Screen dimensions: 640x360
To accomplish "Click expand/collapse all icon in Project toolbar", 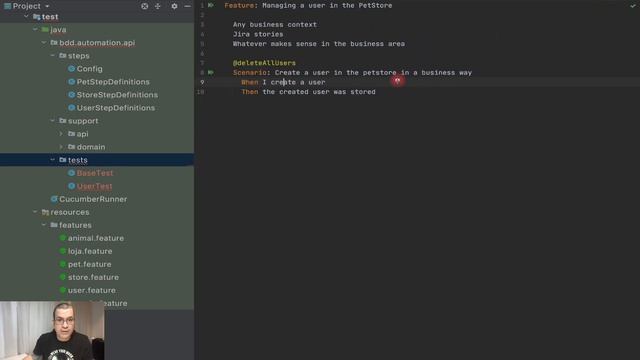I will coord(158,6).
